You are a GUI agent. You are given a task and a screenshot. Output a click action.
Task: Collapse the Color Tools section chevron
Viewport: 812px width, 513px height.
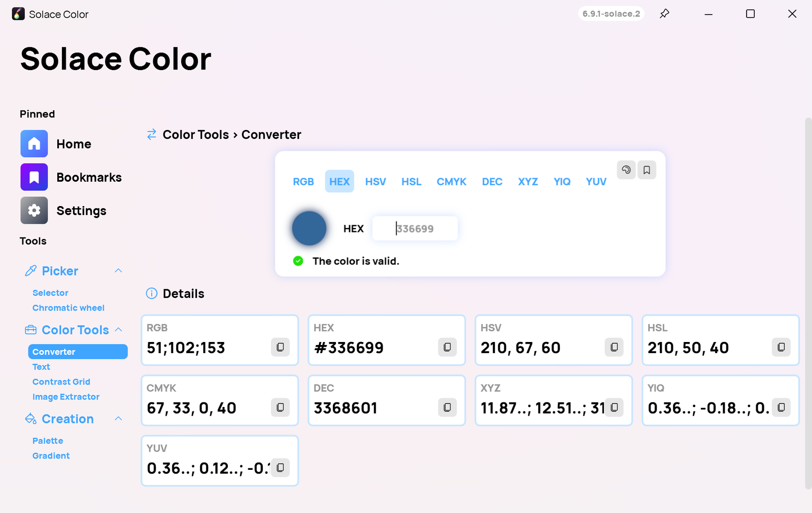click(x=118, y=329)
